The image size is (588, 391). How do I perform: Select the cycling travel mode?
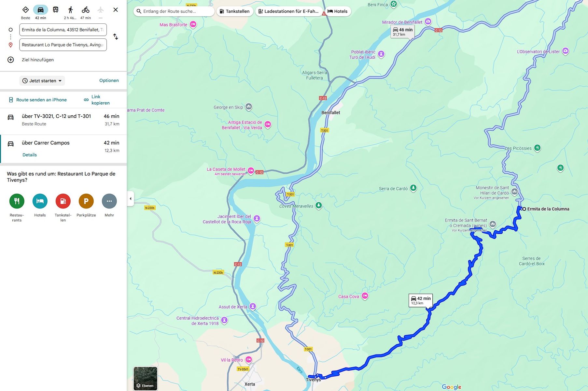pos(86,10)
